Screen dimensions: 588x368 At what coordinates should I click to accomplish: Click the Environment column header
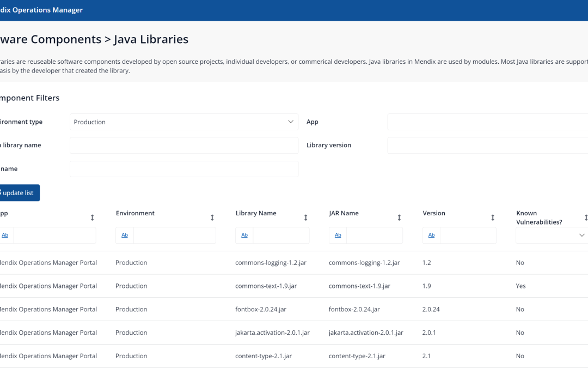[x=136, y=213]
